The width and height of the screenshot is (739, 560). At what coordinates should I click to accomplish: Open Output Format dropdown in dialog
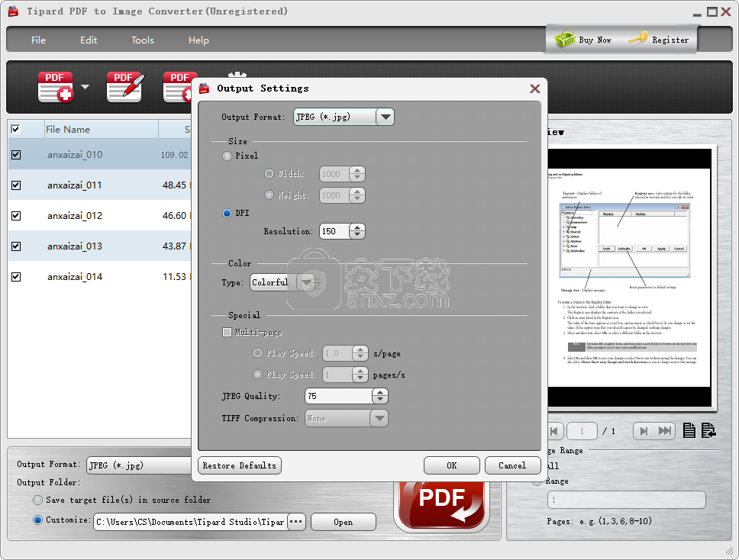click(x=385, y=117)
